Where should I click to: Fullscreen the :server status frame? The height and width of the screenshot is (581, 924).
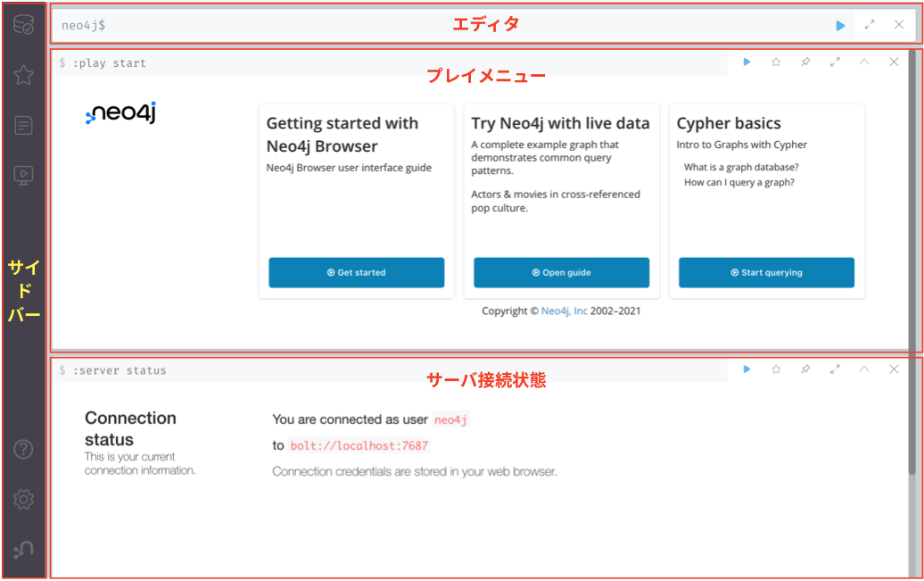835,369
